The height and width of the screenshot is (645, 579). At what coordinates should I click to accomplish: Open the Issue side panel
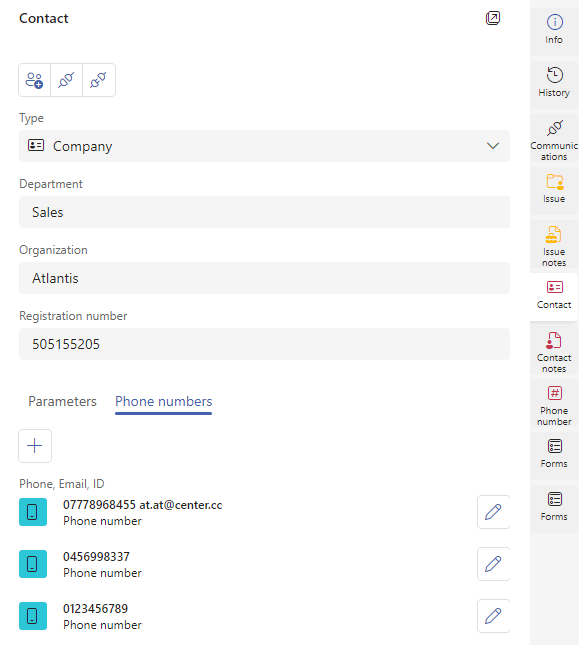[x=554, y=189]
